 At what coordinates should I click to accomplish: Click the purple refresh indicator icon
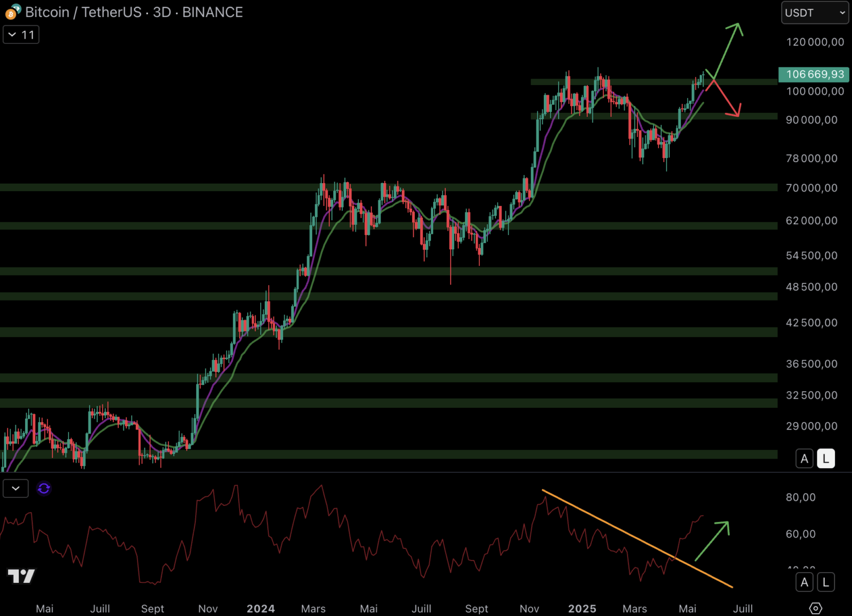point(44,488)
